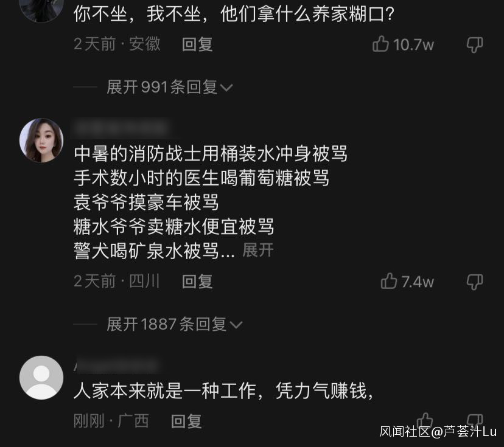Expand the 1887 replies thread
Screen dimensions: 504x447
[x=175, y=324]
